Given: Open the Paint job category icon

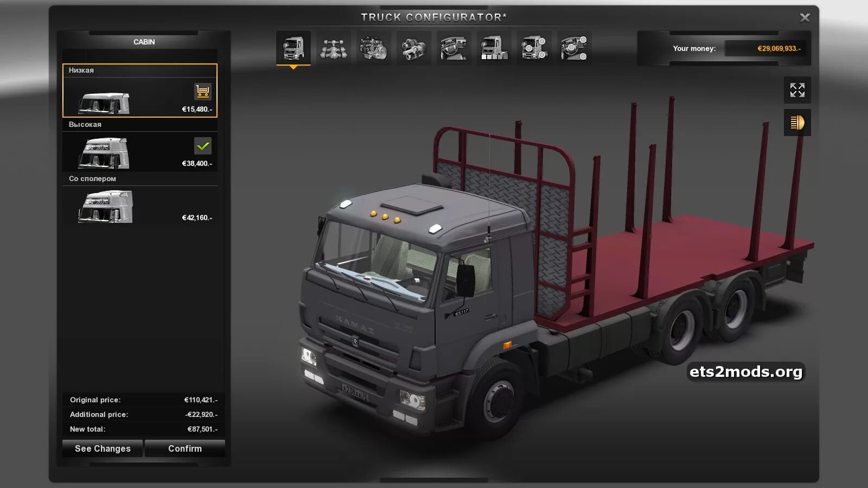Looking at the screenshot, I should coord(494,48).
